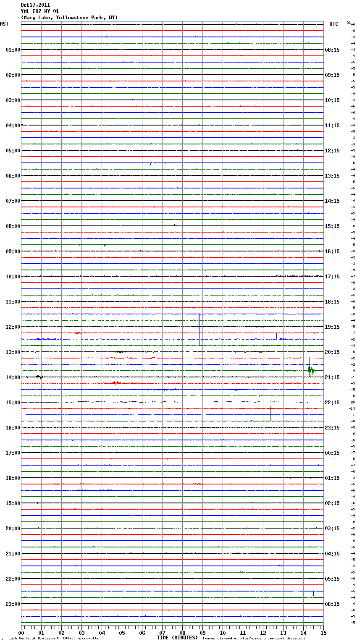This screenshot has width=357, height=644.
Task: Click the "03:00" MST row label
Action: coord(13,100)
